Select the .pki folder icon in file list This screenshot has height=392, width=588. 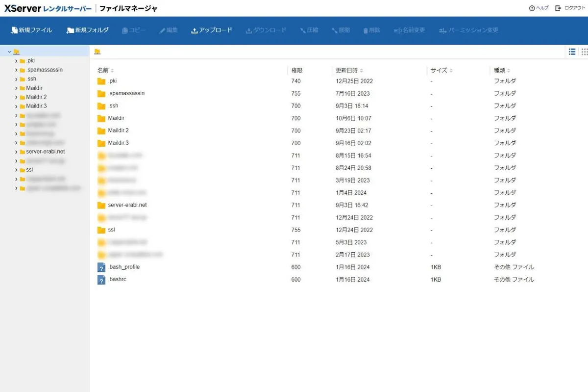(x=101, y=81)
